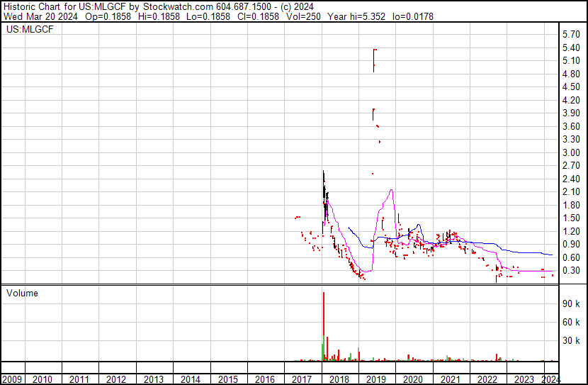Click the year lo=0.0178 value in the header
The width and height of the screenshot is (588, 385).
coord(413,16)
